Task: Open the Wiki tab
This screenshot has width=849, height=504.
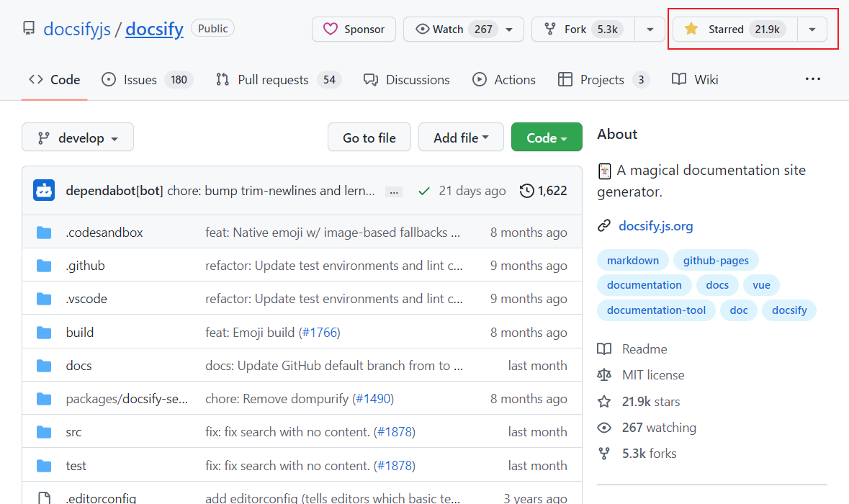Action: click(695, 80)
